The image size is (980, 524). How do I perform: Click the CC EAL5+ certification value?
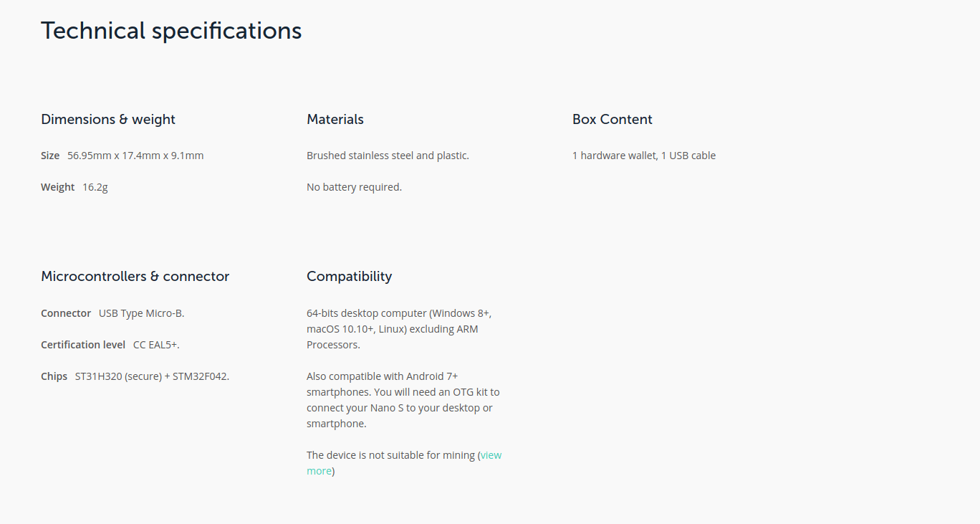pos(156,345)
